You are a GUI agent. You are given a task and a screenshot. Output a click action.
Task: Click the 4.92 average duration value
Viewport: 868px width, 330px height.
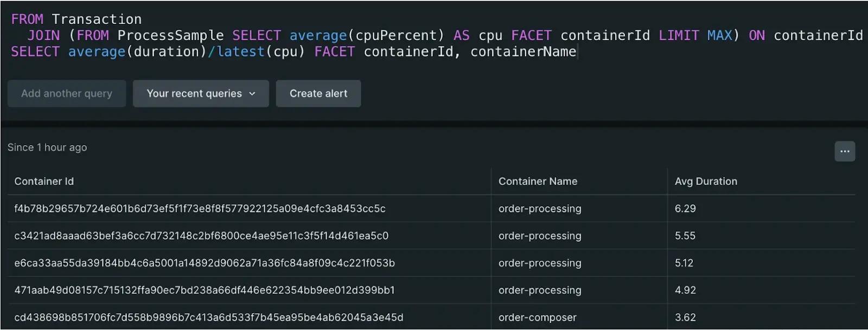(x=685, y=290)
